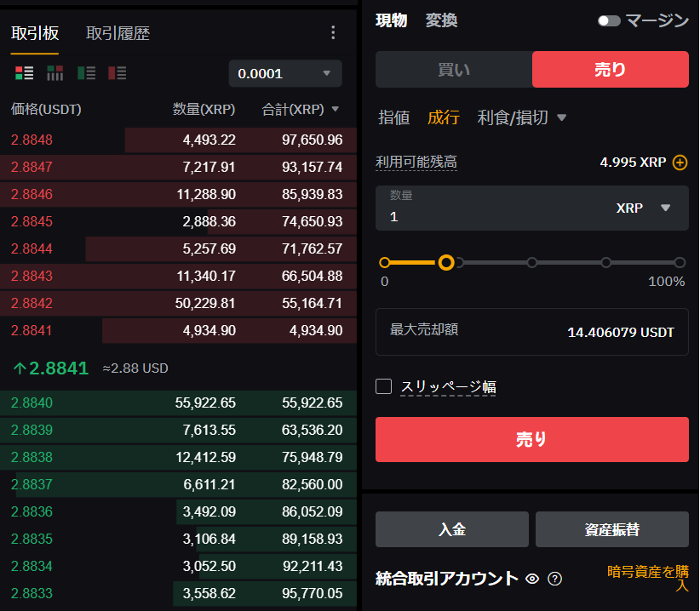Toggle the 合計(XRP) column dropdown arrow
This screenshot has width=700, height=611.
(x=335, y=110)
